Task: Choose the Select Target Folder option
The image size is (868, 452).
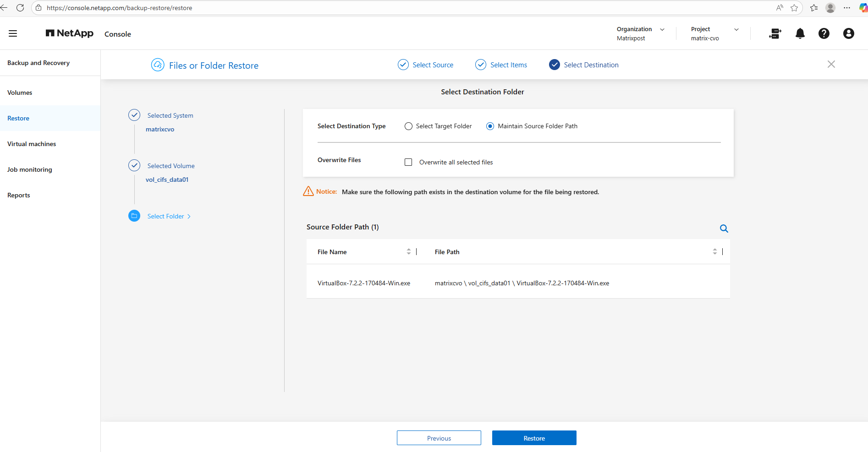Action: [x=408, y=126]
